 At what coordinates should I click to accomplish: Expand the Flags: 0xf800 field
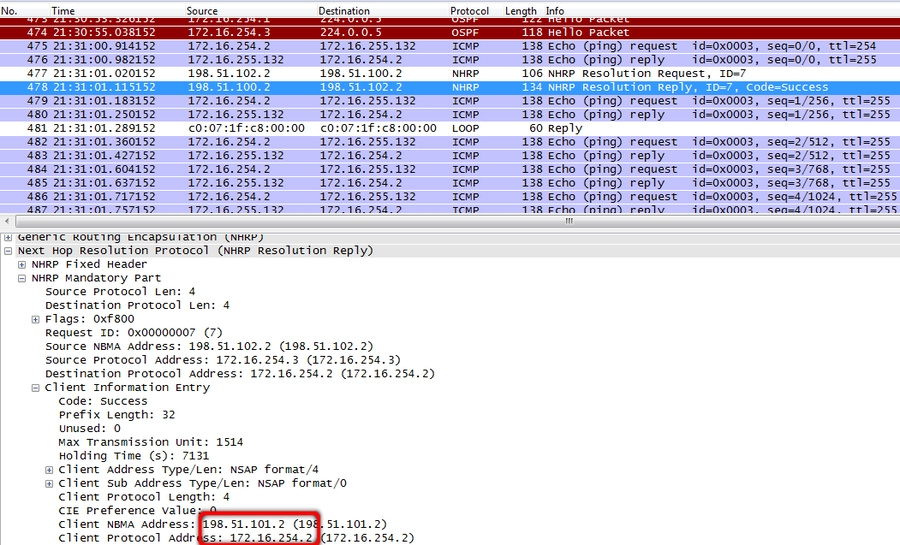(36, 319)
